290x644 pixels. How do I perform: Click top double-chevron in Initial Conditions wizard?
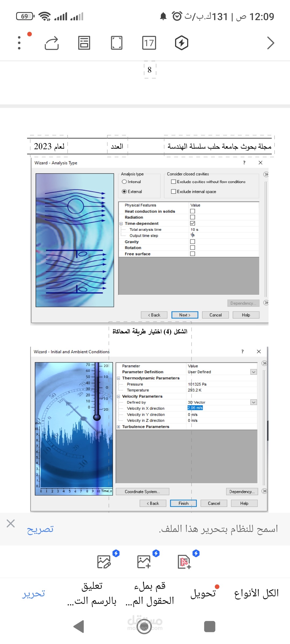(x=264, y=363)
